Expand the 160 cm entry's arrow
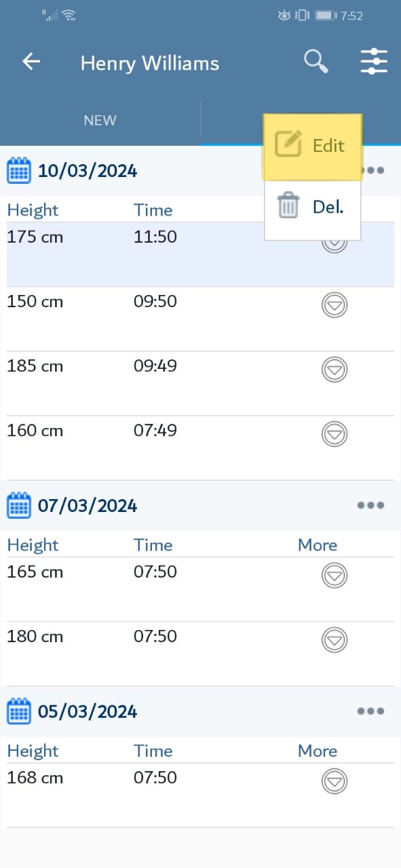Image resolution: width=401 pixels, height=868 pixels. [334, 434]
